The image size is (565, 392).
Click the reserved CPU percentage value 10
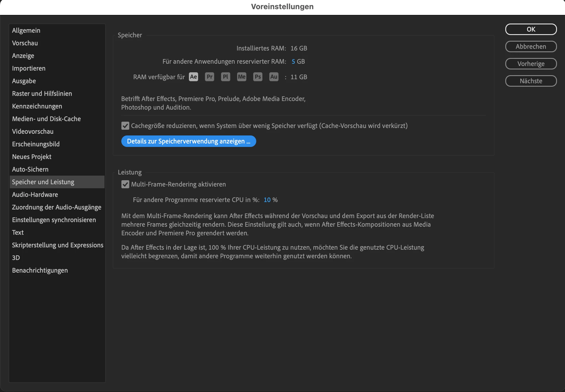pyautogui.click(x=267, y=200)
